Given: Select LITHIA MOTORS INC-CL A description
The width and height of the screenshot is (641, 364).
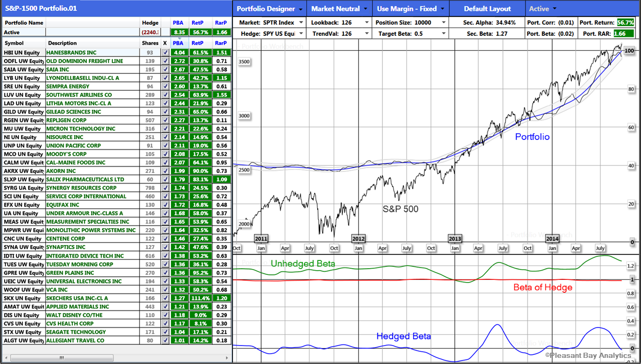Looking at the screenshot, I should coord(92,103).
